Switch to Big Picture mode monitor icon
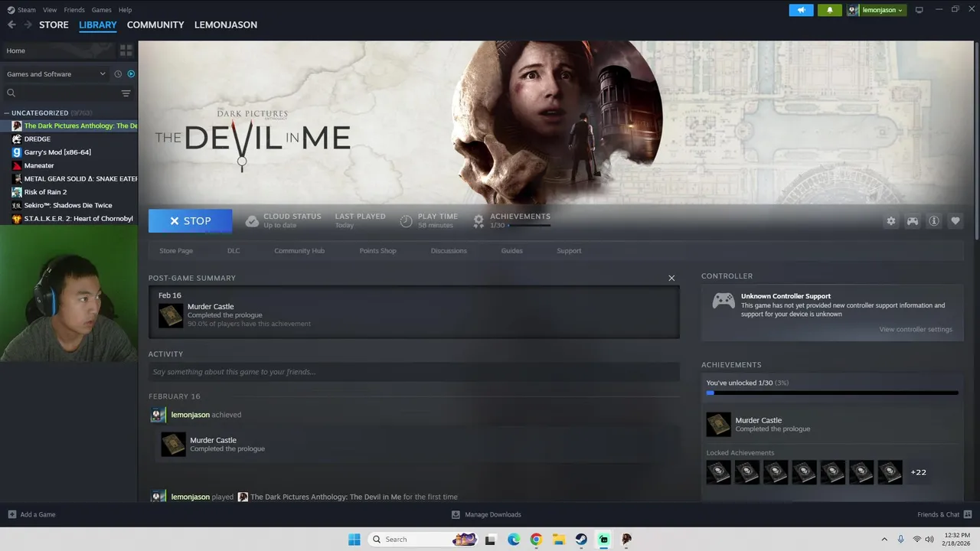Screen dimensions: 980x551 (919, 10)
